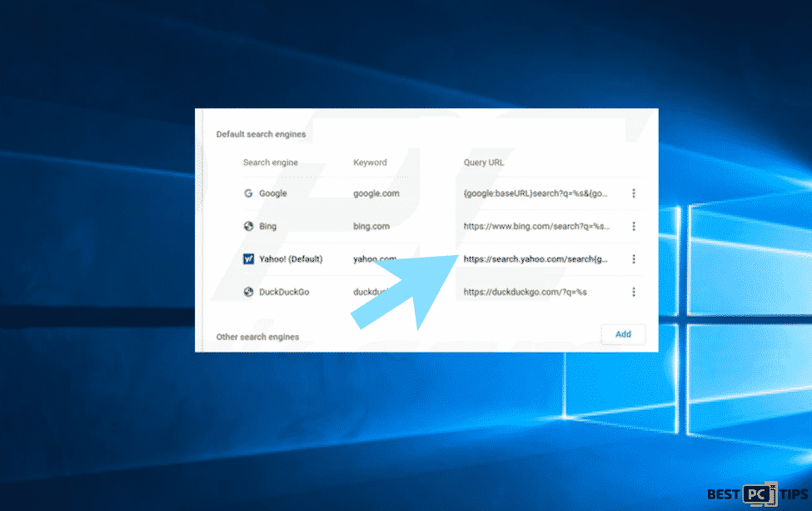Open the more-actions menu for DuckDuckGo row

point(633,292)
